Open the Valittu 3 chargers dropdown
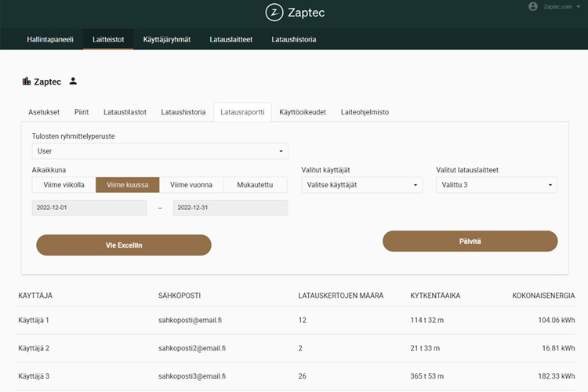Viewport: 588px width, 392px height. pos(496,185)
